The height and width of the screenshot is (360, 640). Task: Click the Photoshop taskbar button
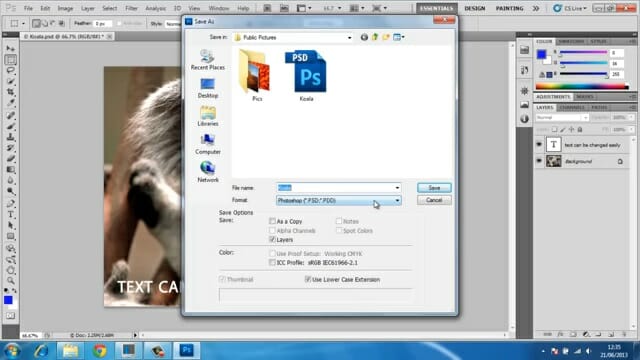187,351
